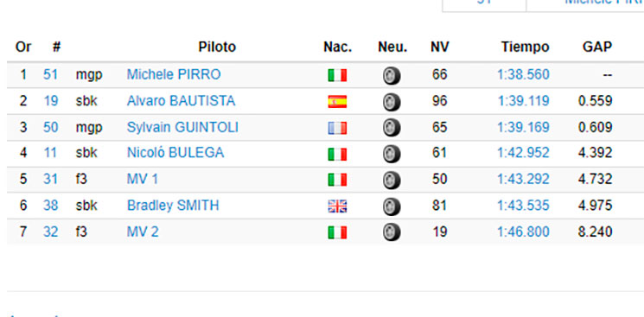Open the Sylvain GUINTOLI rider link
The image size is (644, 317).
tap(182, 127)
